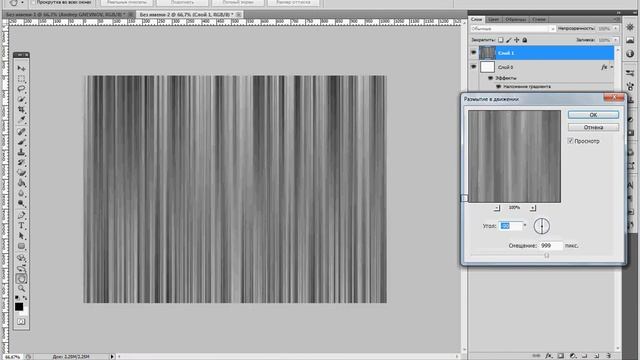The height and width of the screenshot is (360, 640).
Task: Select the Blur tool
Action: 21,193
